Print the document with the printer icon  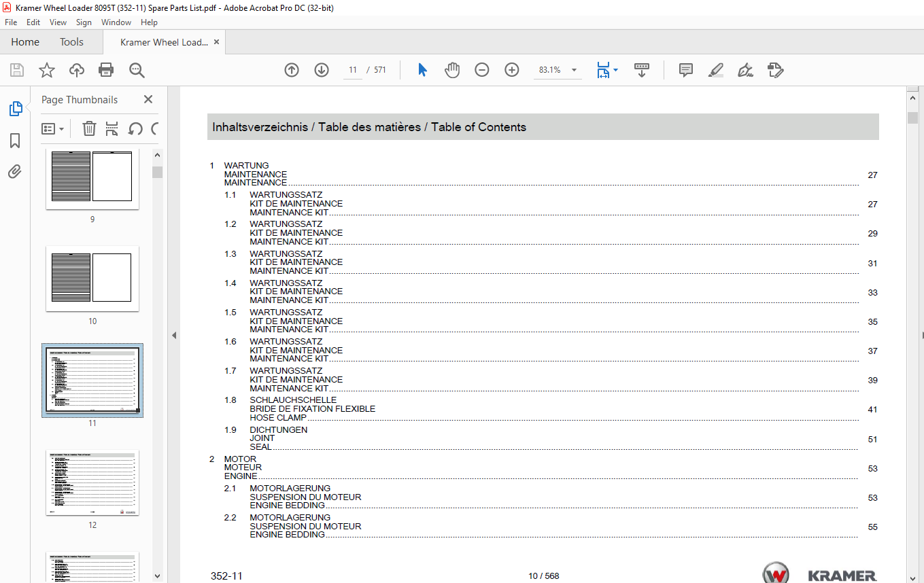click(x=106, y=70)
